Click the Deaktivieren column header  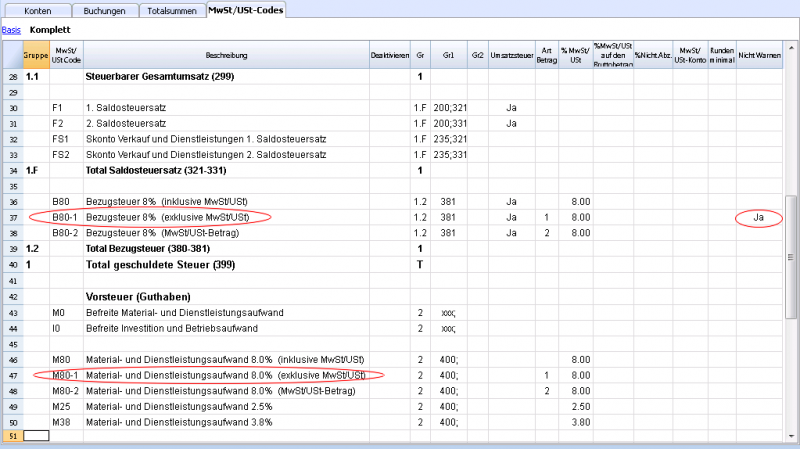point(390,55)
